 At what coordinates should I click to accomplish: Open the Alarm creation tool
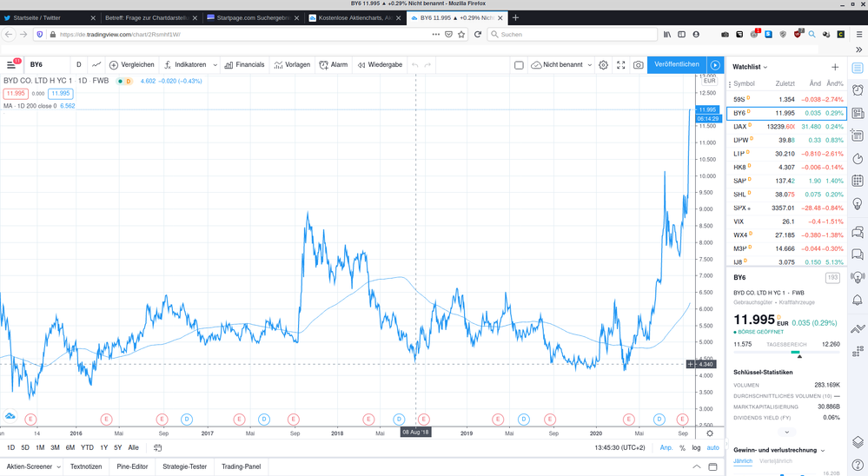tap(334, 65)
